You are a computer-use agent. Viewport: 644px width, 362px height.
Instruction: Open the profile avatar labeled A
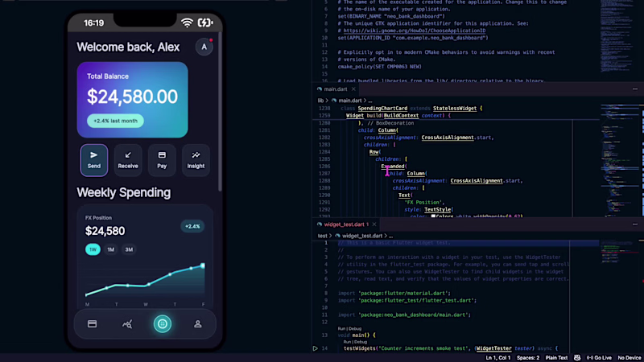(204, 47)
